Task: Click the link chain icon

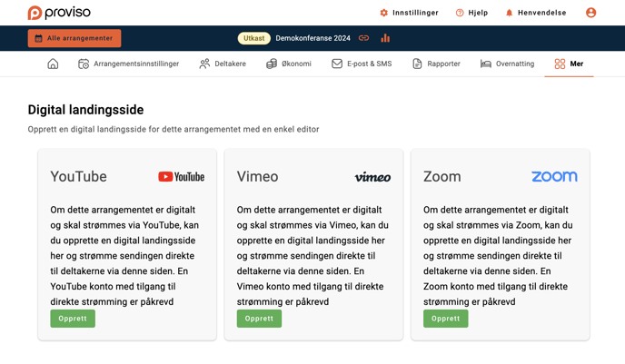Action: click(x=363, y=38)
